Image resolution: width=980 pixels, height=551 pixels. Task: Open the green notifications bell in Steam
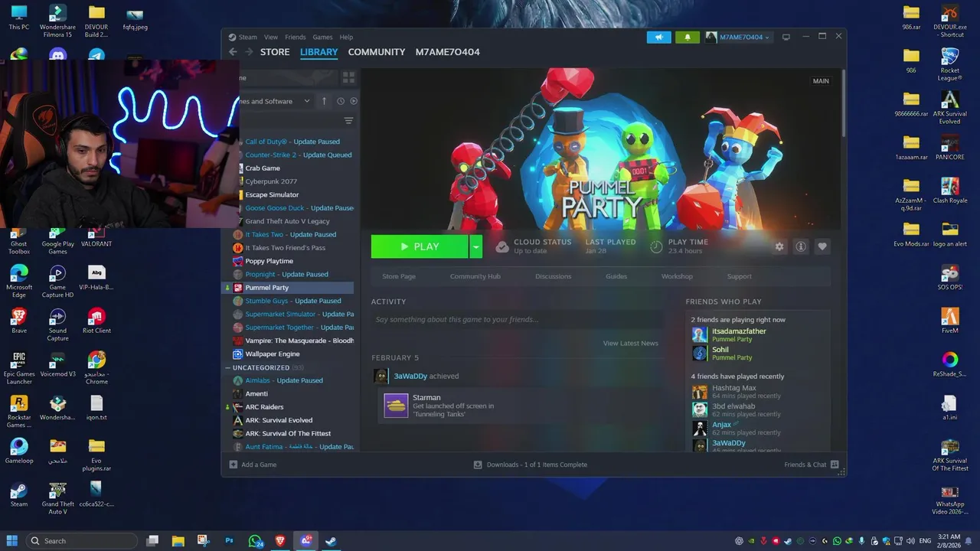688,37
